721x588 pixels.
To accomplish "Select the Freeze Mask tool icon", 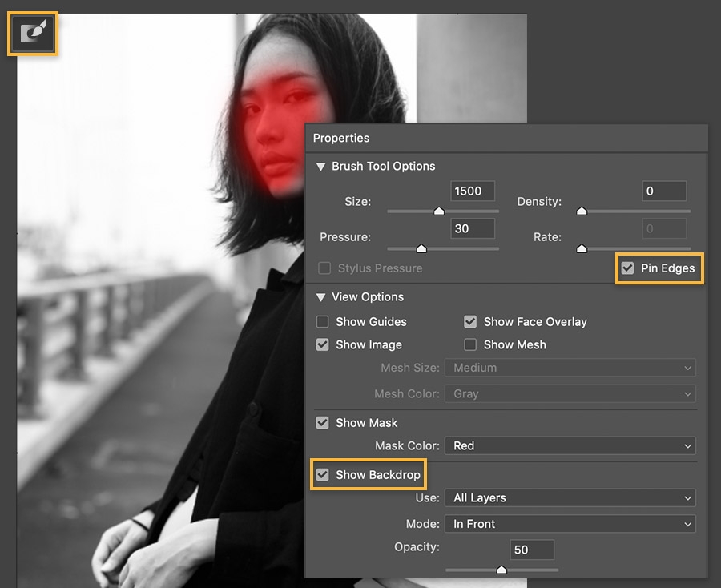I will [33, 34].
